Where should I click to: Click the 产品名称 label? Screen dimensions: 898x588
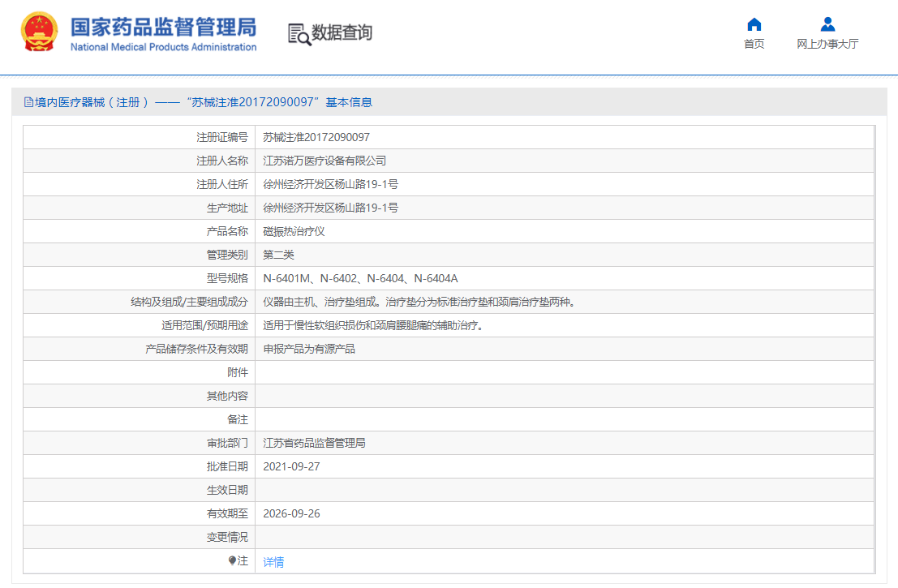pyautogui.click(x=227, y=231)
